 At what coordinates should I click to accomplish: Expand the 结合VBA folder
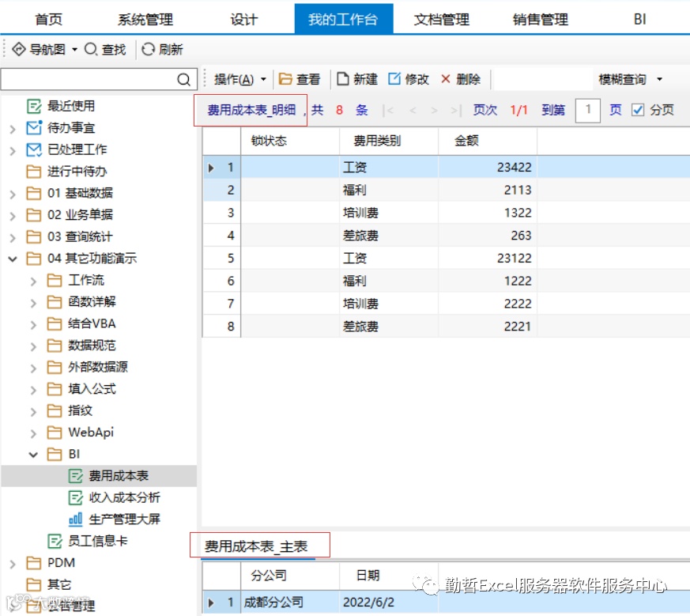point(33,324)
